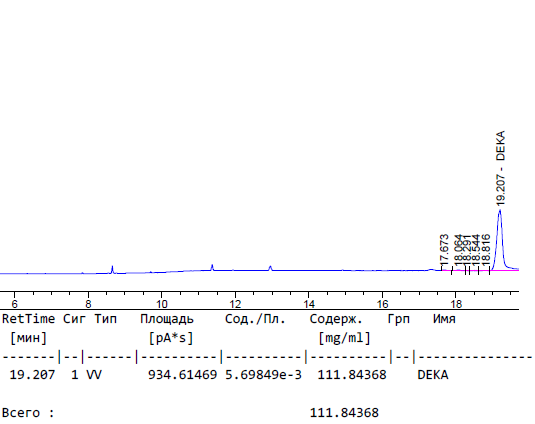The width and height of the screenshot is (535, 424).
Task: Click the RetTime column header
Action: [x=28, y=319]
